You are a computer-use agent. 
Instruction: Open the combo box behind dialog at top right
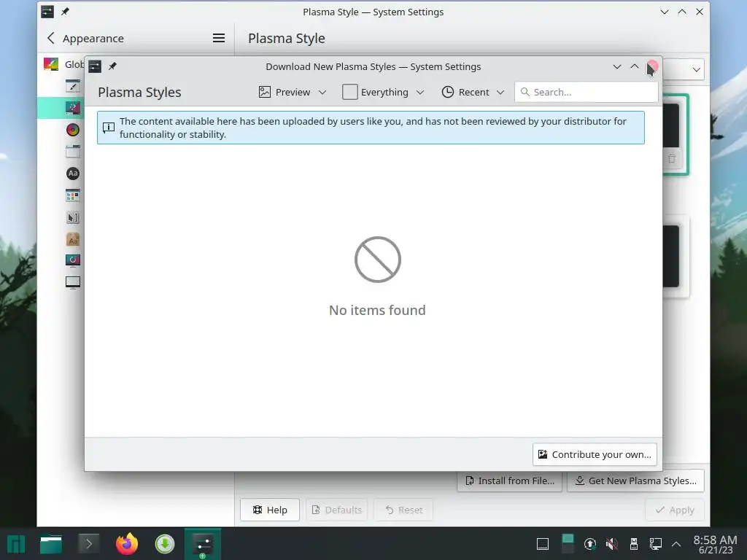[x=682, y=69]
